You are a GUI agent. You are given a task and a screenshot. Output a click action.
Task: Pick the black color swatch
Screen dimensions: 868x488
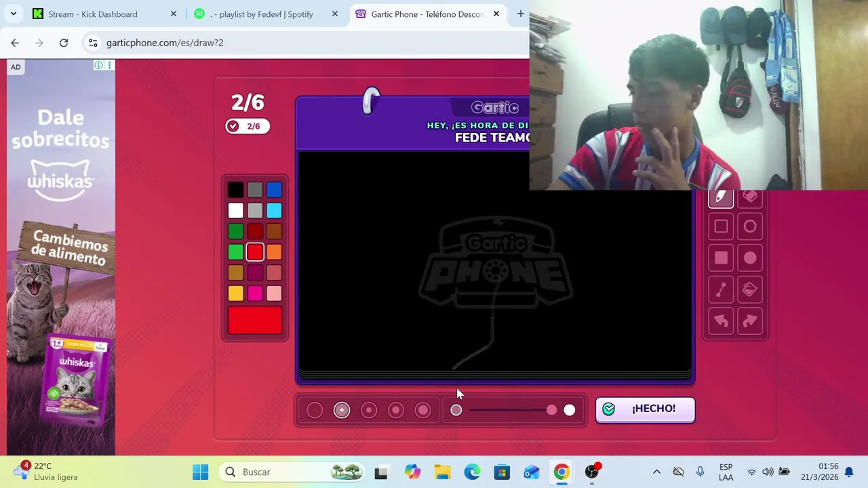point(235,190)
